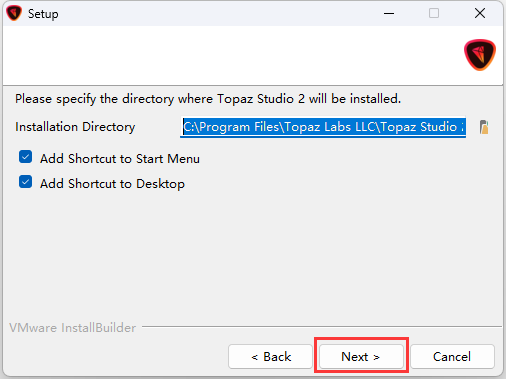Click inside the Installation Directory path field

tap(323, 127)
